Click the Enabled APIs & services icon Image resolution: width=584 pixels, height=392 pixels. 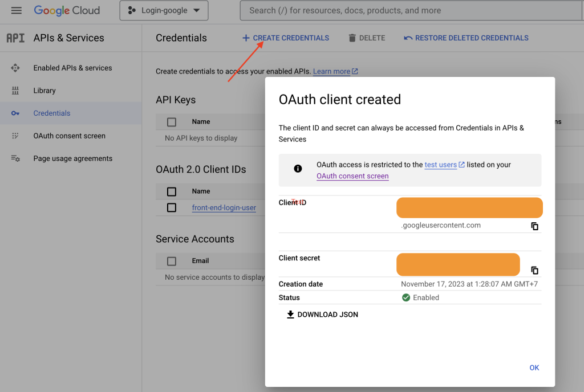point(15,68)
